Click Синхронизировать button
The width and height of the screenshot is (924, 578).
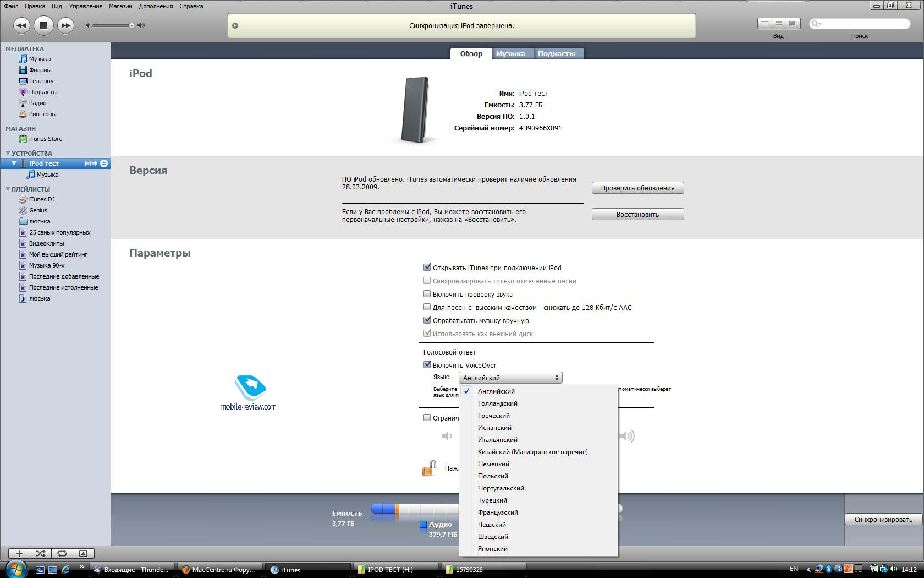pos(883,519)
